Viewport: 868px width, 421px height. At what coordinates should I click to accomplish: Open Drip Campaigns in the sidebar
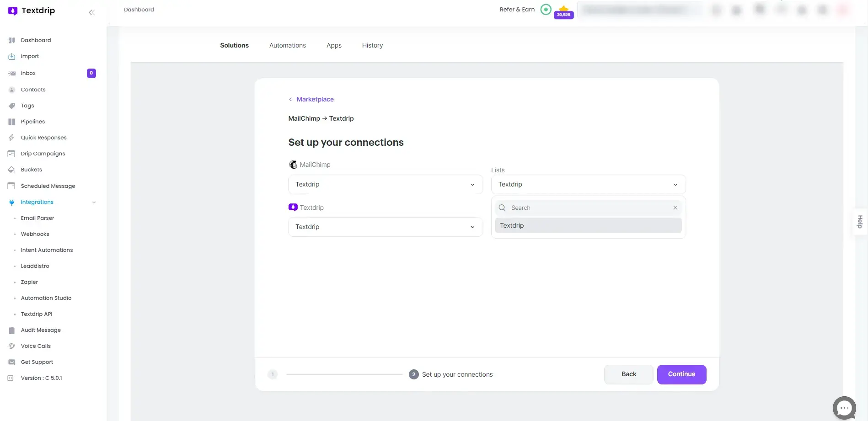43,154
